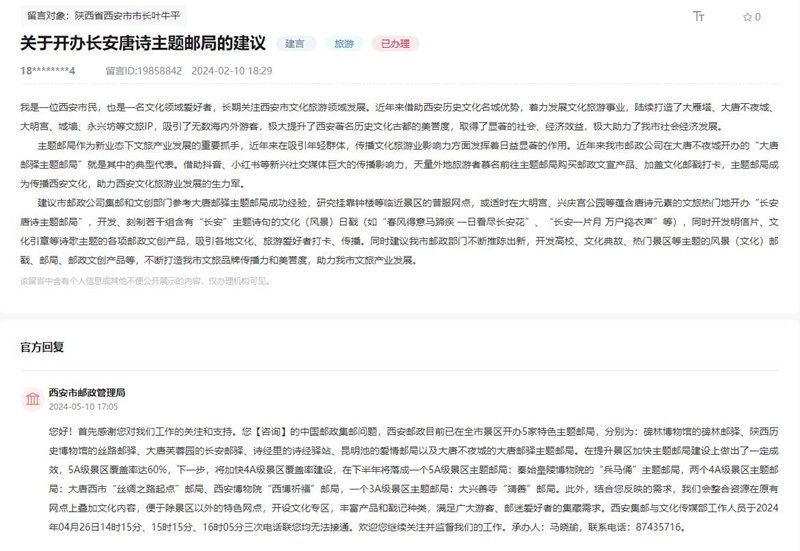Click the masked phone number 18********4

(48, 71)
